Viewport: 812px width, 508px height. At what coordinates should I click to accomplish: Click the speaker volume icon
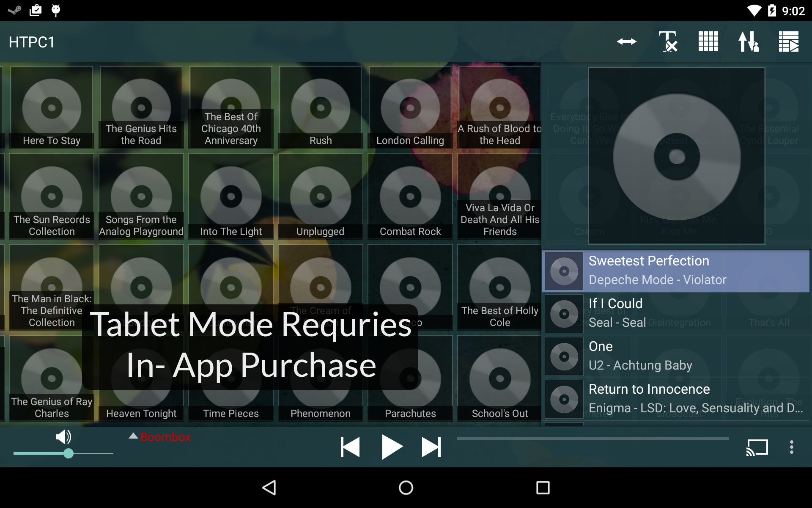pyautogui.click(x=63, y=436)
